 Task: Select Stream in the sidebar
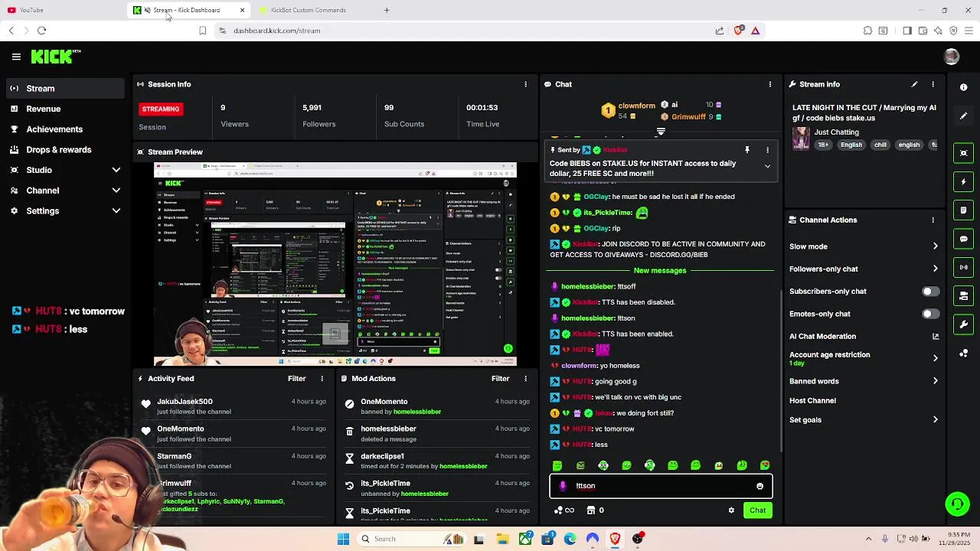click(x=65, y=89)
